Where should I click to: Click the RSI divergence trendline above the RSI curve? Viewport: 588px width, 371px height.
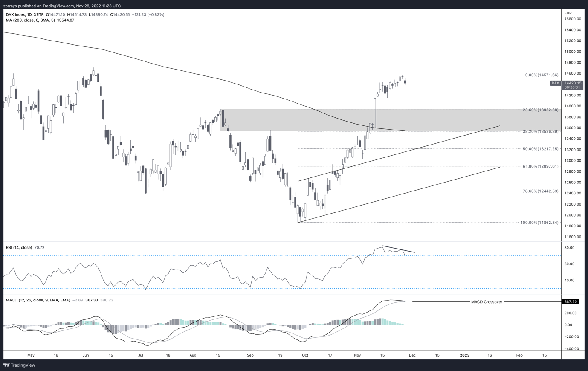click(398, 249)
